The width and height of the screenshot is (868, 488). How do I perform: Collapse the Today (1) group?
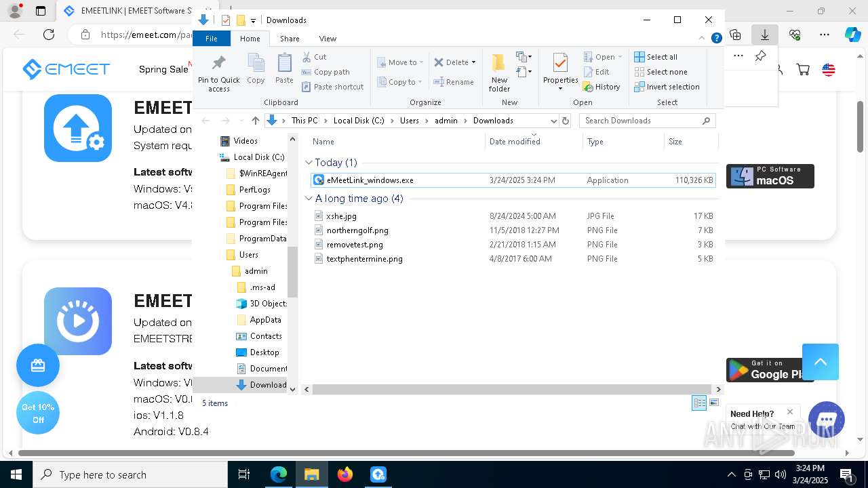tap(309, 163)
